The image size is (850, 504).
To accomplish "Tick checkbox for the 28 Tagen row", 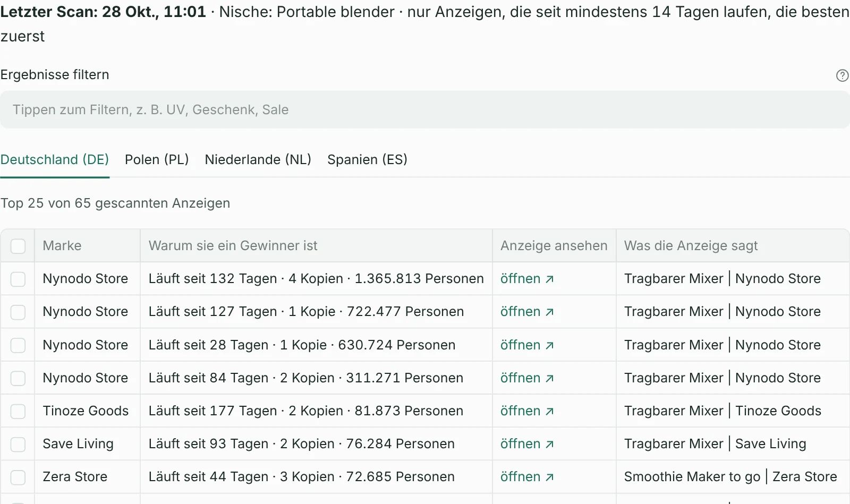I will click(18, 345).
